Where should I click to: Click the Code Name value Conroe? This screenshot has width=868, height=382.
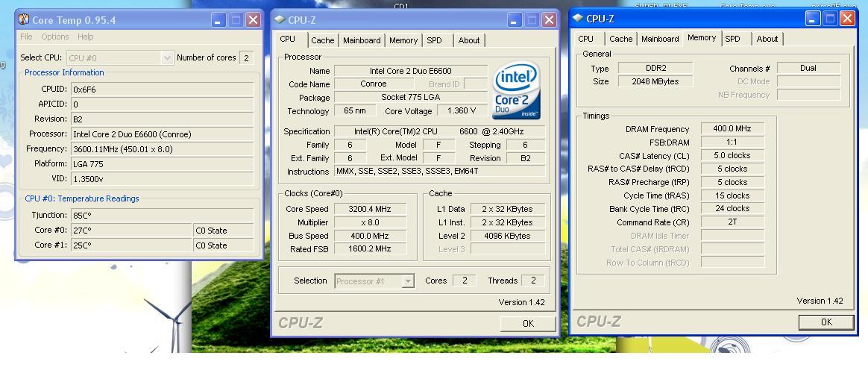click(x=374, y=84)
